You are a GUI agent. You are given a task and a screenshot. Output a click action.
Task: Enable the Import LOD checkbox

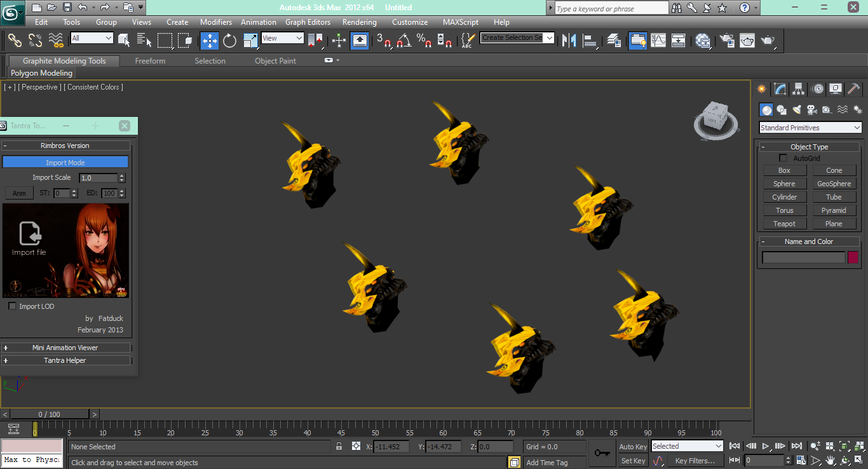point(12,306)
